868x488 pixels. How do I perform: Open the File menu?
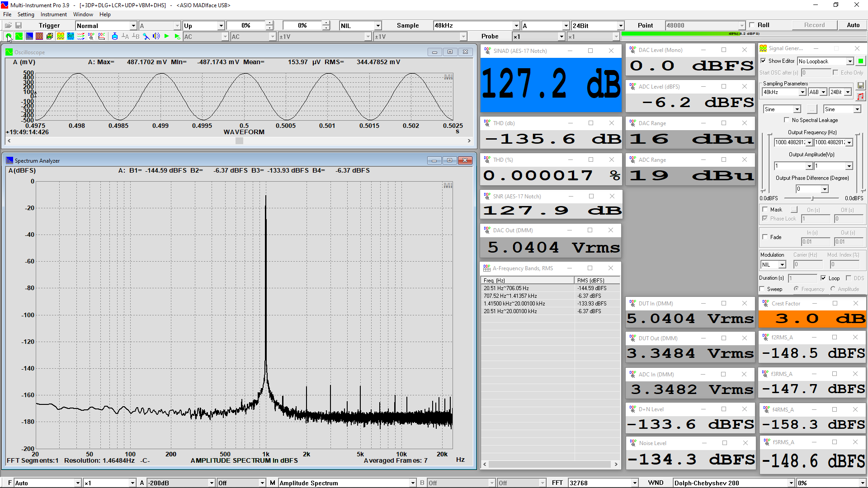click(7, 14)
